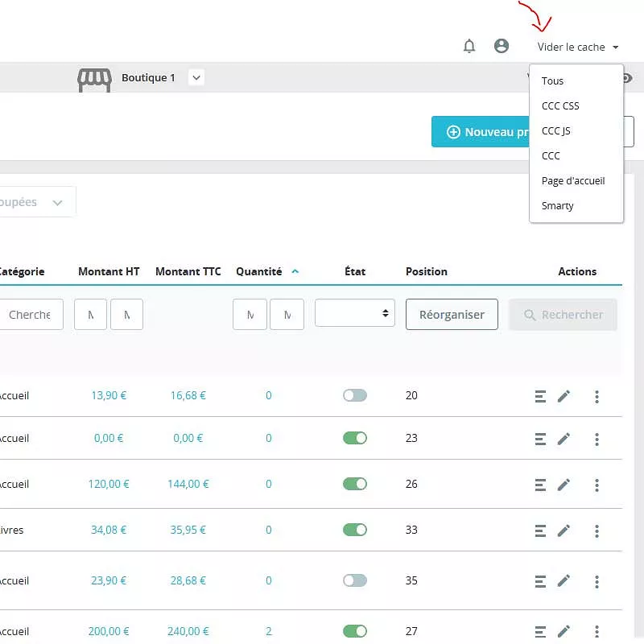The width and height of the screenshot is (644, 644).
Task: Open the 144,00 € price link
Action: click(x=188, y=484)
